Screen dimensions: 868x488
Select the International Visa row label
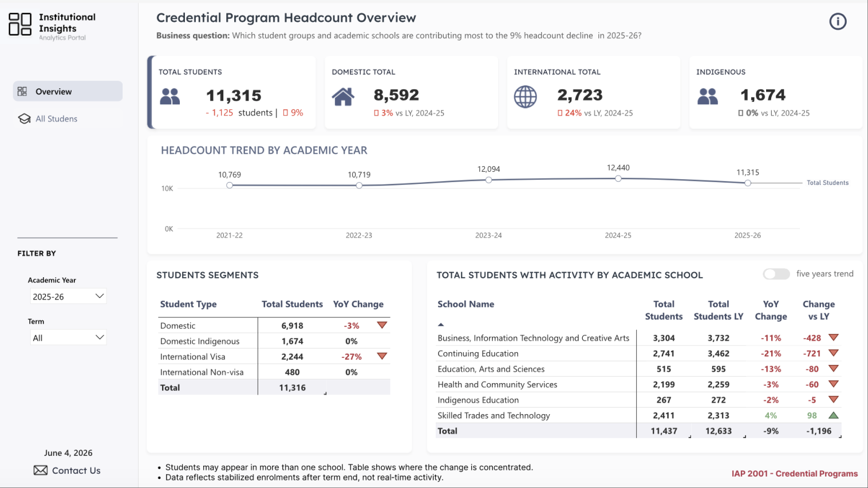[192, 356]
